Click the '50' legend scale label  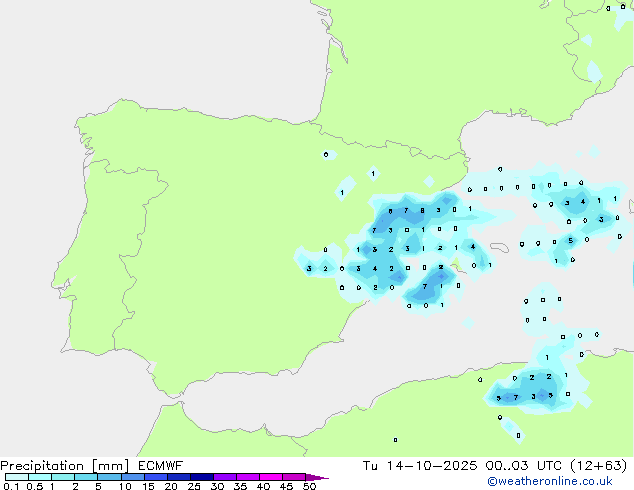[309, 486]
